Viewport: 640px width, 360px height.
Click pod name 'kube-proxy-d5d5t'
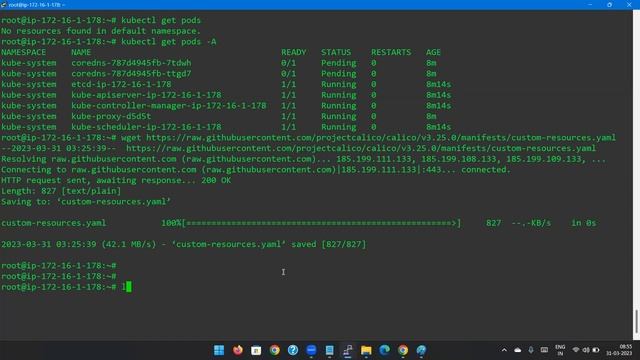111,116
